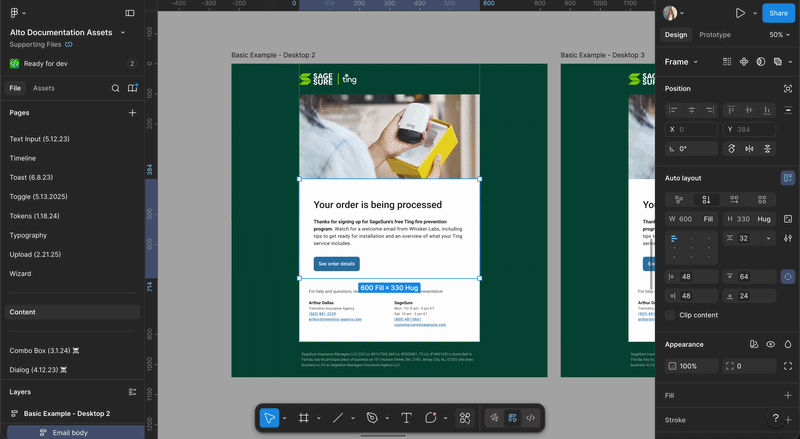This screenshot has width=800, height=439.
Task: Toggle Dev Mode code icon
Action: [x=531, y=418]
